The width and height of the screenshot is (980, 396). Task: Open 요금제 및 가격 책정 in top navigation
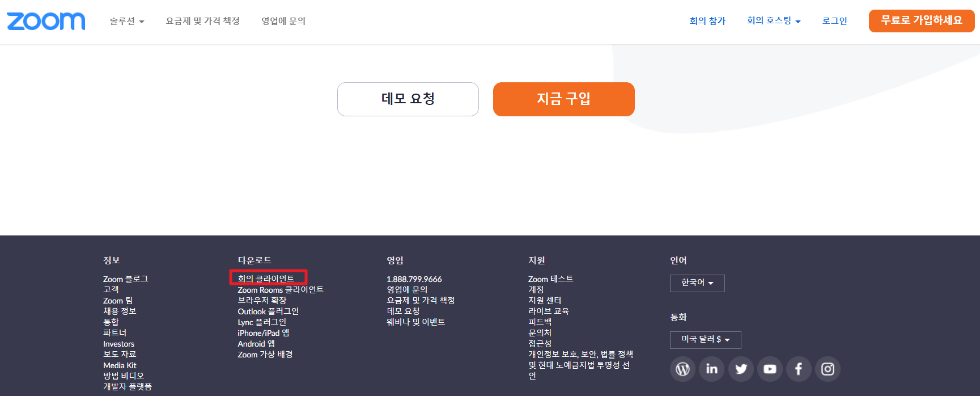click(202, 21)
